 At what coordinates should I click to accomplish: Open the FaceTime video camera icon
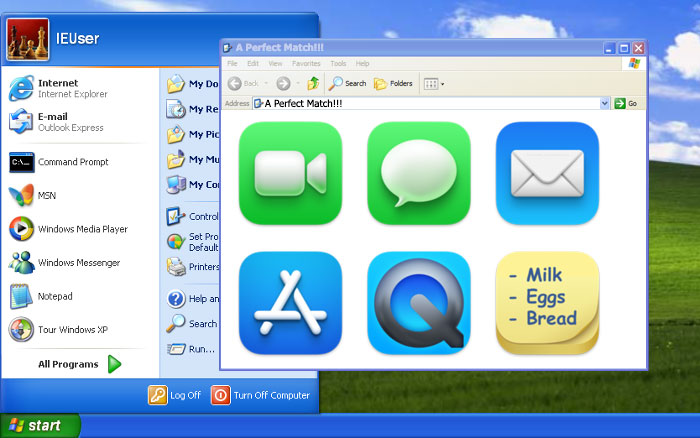pyautogui.click(x=291, y=173)
